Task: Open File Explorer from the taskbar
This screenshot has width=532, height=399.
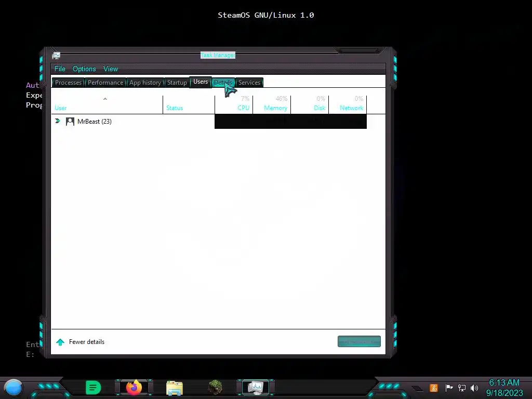Action: pyautogui.click(x=175, y=388)
